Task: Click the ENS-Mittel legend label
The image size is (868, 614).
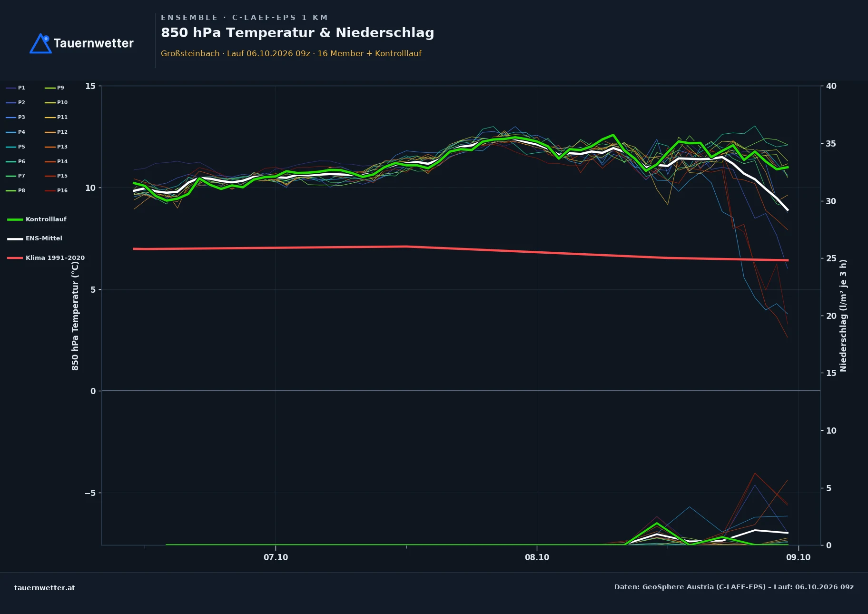Action: click(x=44, y=238)
